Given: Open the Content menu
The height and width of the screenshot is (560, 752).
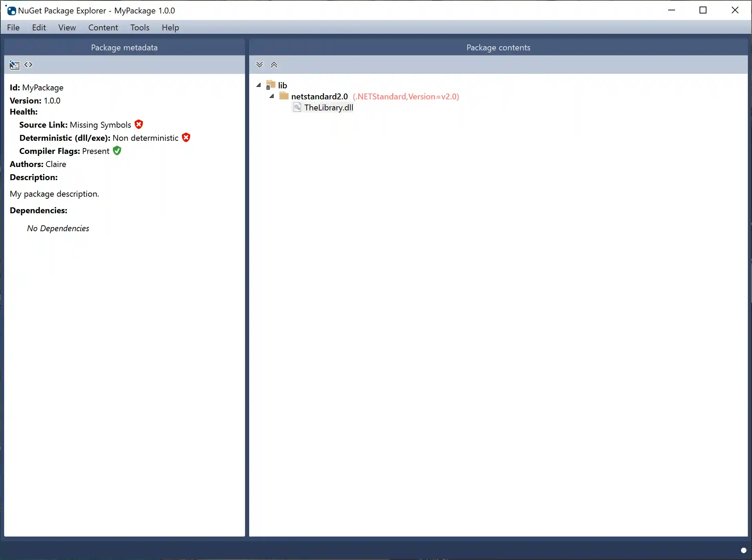Looking at the screenshot, I should [x=103, y=27].
